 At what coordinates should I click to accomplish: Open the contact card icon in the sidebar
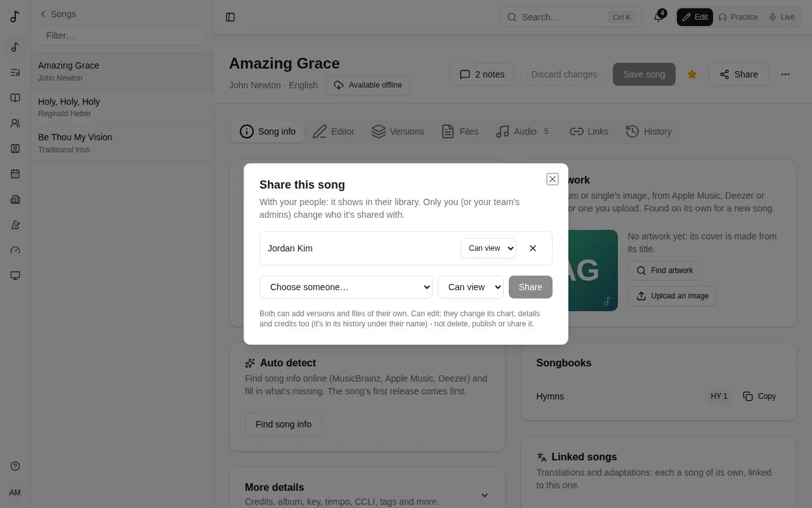click(x=15, y=149)
